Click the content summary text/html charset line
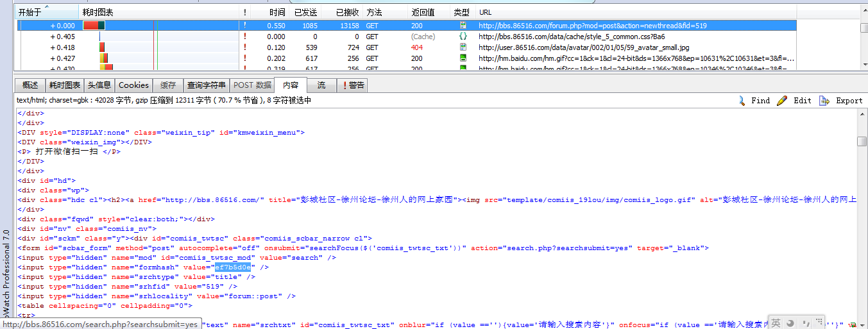This screenshot has width=868, height=329. point(164,101)
